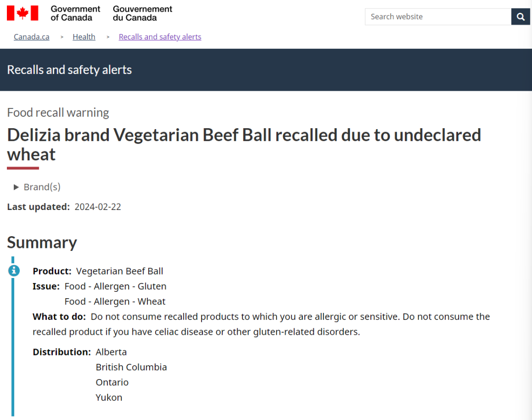The width and height of the screenshot is (532, 420).
Task: Click the magnifying glass search button
Action: [521, 17]
